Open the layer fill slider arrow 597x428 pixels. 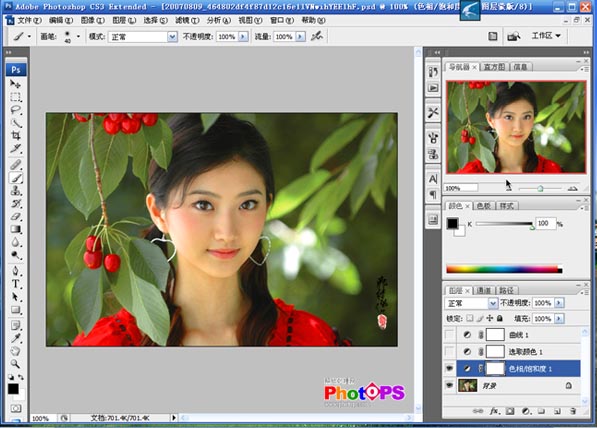[559, 318]
